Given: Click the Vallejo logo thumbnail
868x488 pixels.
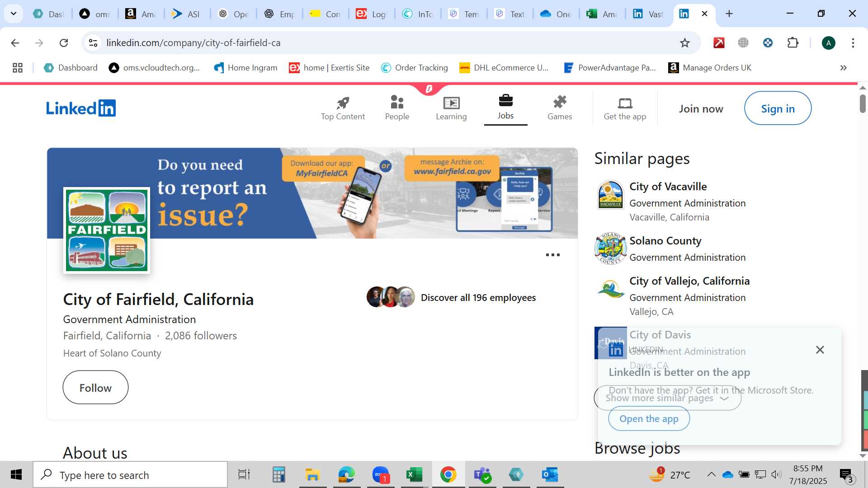Looking at the screenshot, I should tap(610, 289).
